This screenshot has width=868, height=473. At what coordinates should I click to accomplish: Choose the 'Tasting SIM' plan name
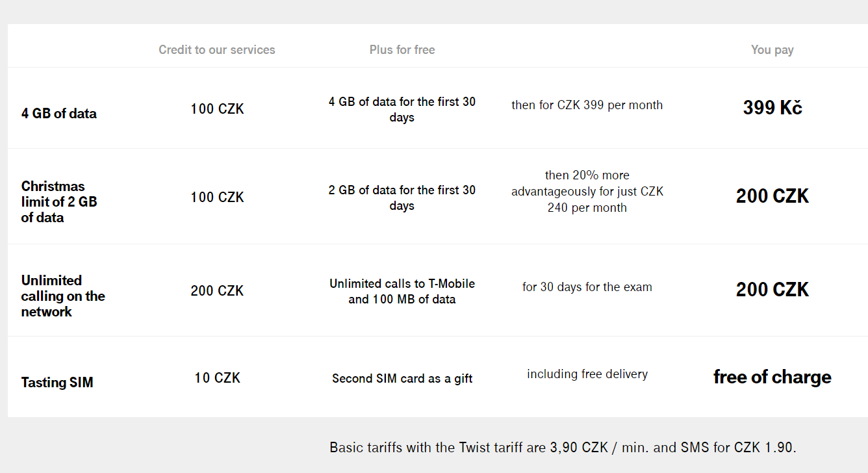tap(57, 382)
